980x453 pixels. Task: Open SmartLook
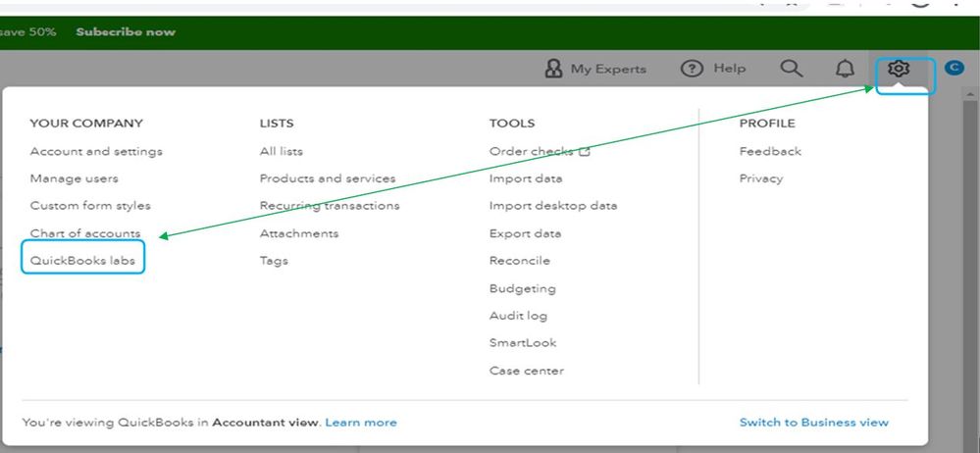tap(523, 342)
